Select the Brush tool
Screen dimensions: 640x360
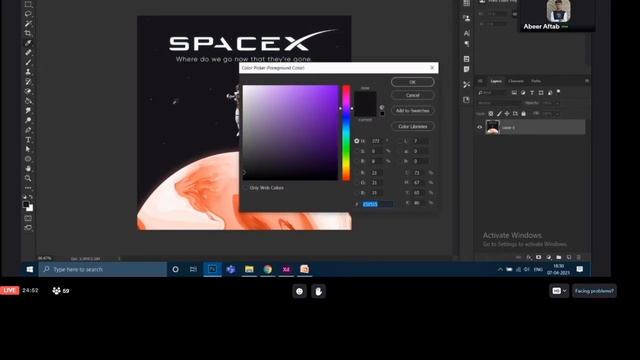coord(28,62)
